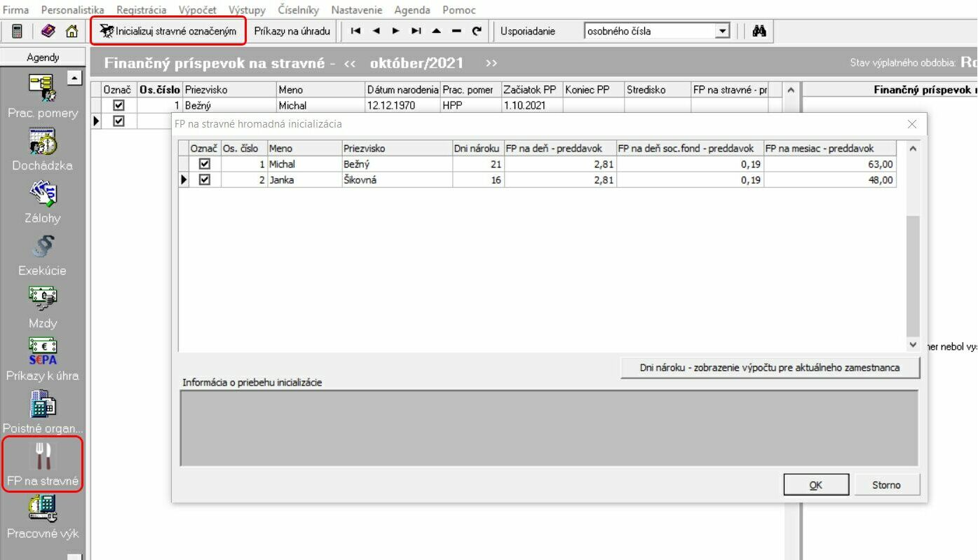Open the Firma menu
Viewport: 978px width, 560px height.
coord(16,10)
